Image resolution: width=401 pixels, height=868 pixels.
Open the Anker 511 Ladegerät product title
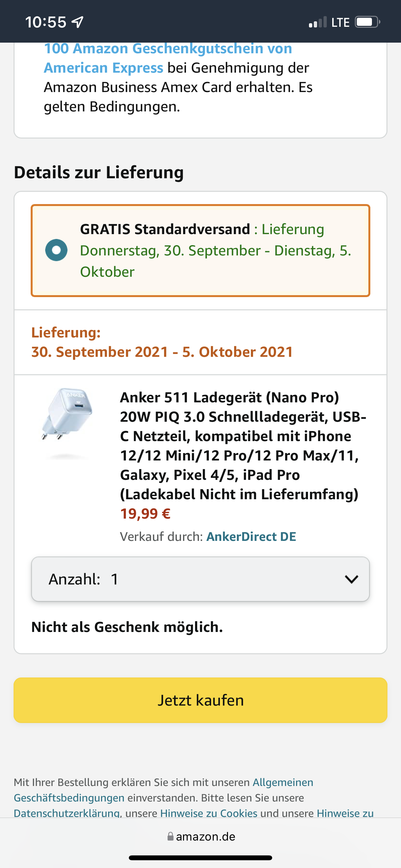[243, 445]
